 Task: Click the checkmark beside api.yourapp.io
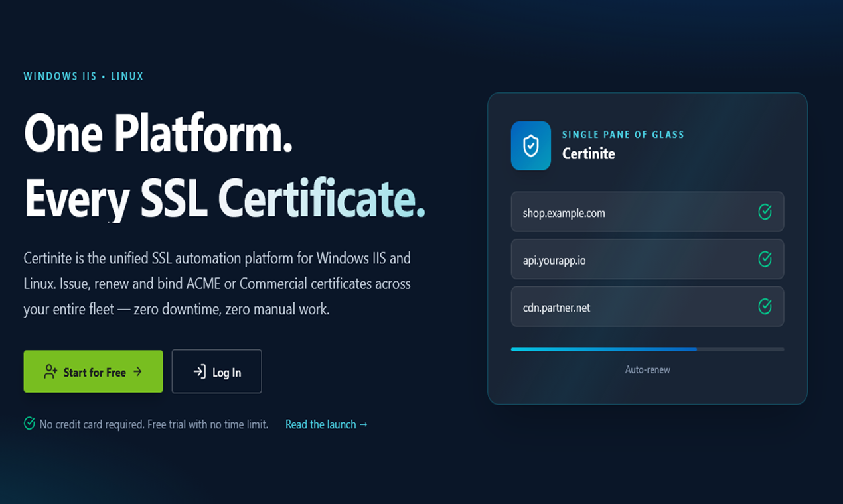765,259
